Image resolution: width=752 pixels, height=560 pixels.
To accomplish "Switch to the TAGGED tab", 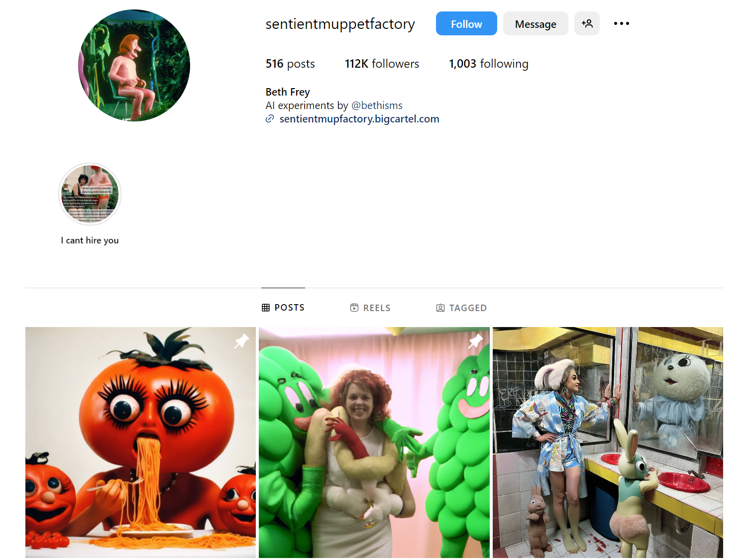I will click(461, 308).
